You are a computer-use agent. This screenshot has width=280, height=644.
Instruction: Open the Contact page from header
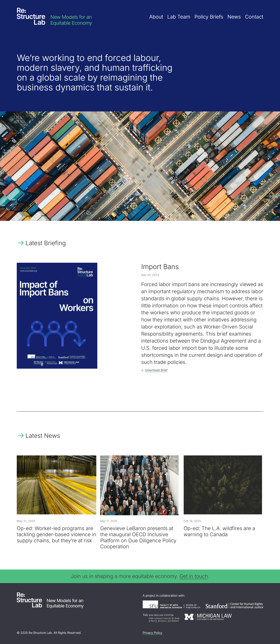point(254,17)
